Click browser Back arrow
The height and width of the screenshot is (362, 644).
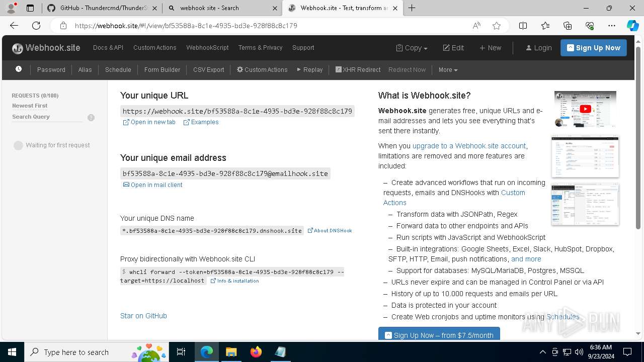[14, 26]
